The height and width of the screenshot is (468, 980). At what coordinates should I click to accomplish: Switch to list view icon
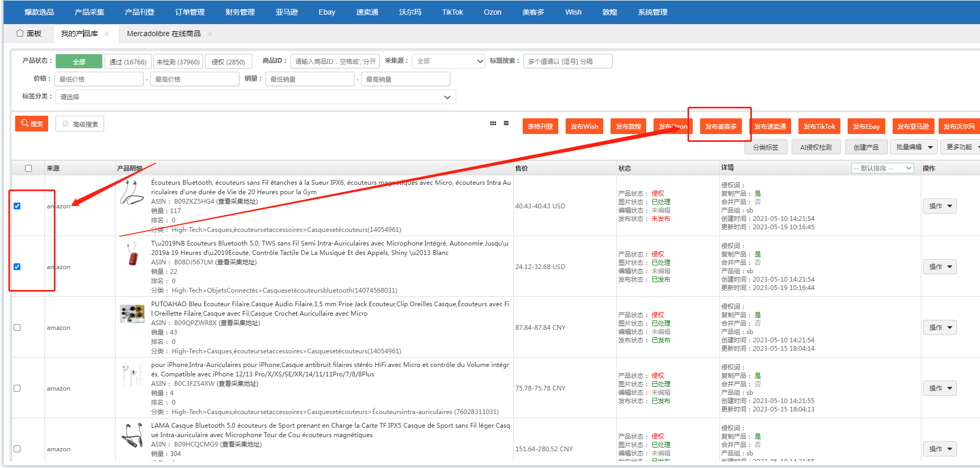coord(506,124)
